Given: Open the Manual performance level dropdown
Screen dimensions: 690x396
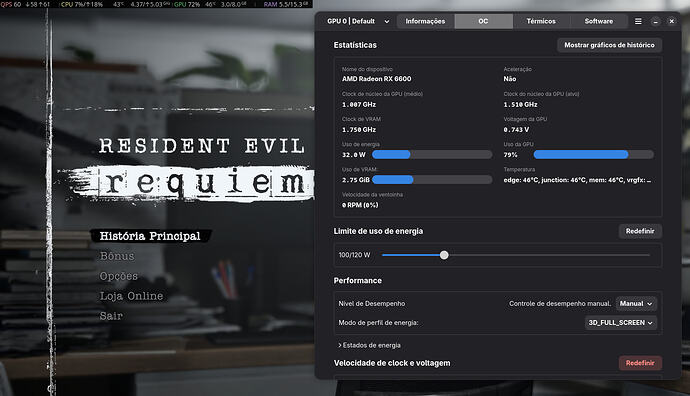Looking at the screenshot, I should pyautogui.click(x=636, y=304).
